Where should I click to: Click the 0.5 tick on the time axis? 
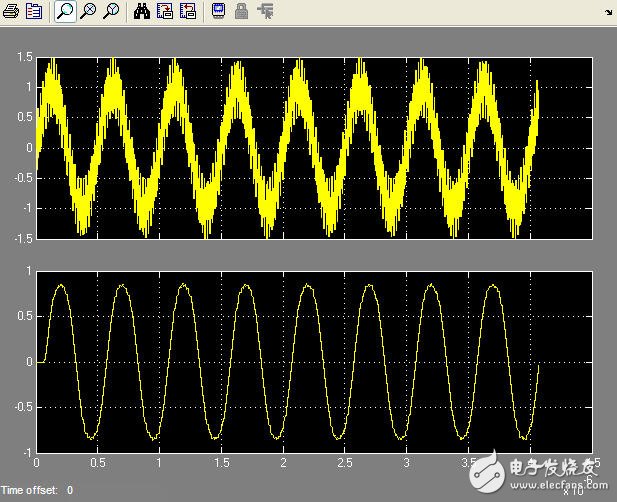pos(98,463)
